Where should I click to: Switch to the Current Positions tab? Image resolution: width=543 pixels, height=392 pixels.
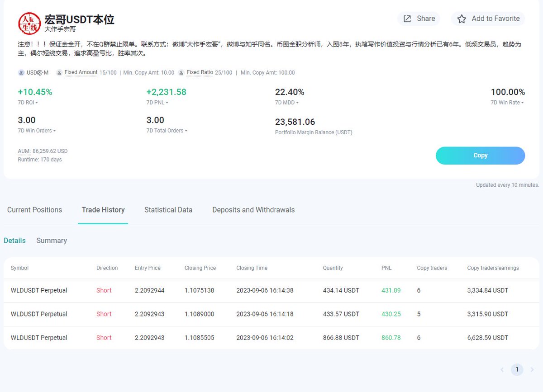[x=34, y=210]
